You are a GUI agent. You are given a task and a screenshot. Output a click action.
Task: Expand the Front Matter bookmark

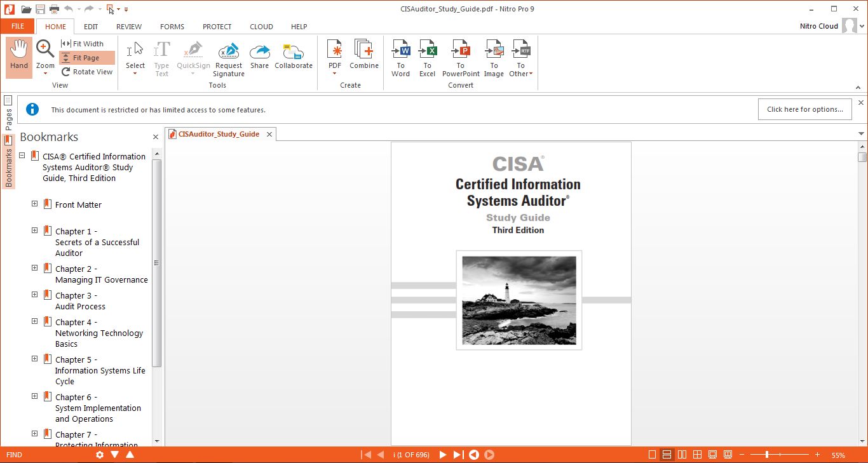point(35,204)
